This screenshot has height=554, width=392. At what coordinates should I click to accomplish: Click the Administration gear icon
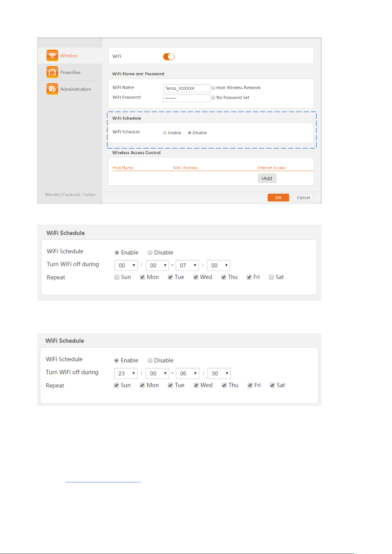pos(52,89)
